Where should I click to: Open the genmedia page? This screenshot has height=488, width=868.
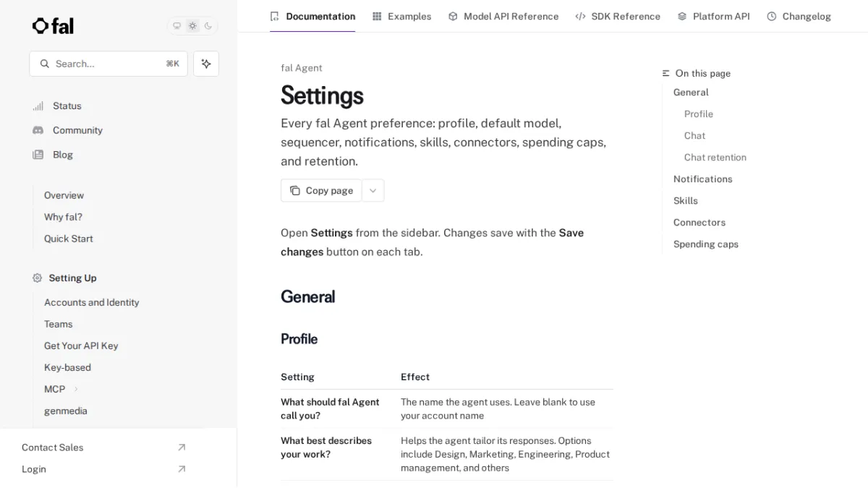click(65, 411)
